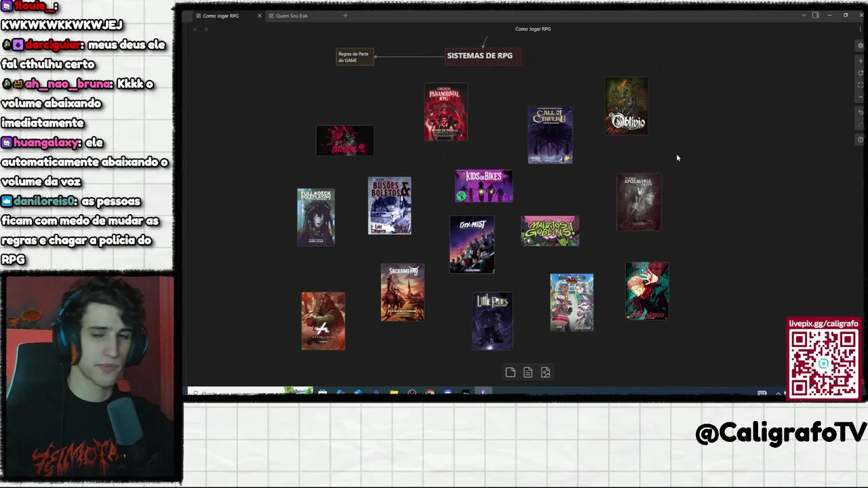Select the Jujutsu anime character cover
Viewport: 868px width, 488px height.
click(x=647, y=291)
